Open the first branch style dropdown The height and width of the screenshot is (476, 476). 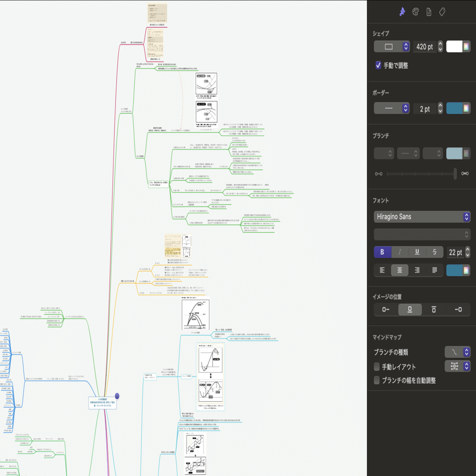pyautogui.click(x=384, y=153)
